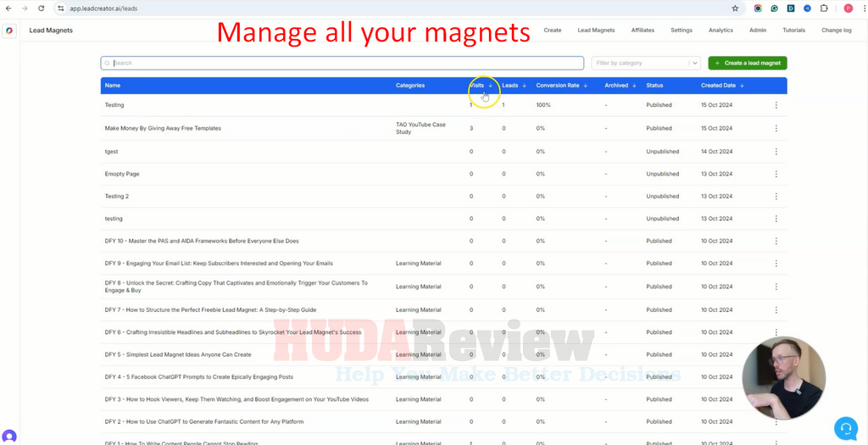868x445 pixels.
Task: Open the Make Money By Giving Away Free Templates entry
Action: [163, 128]
